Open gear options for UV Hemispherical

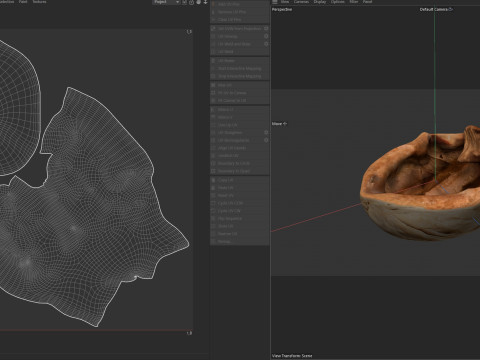point(266,140)
